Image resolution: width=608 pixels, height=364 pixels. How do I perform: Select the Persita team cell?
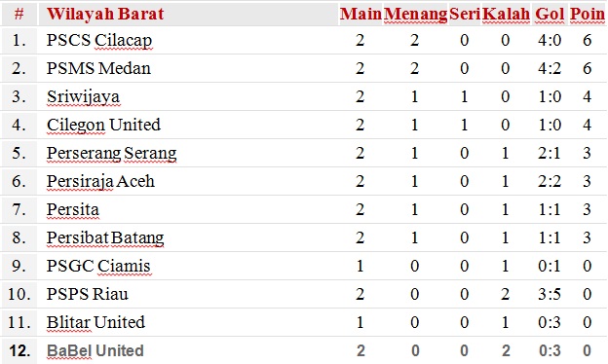[x=72, y=209]
